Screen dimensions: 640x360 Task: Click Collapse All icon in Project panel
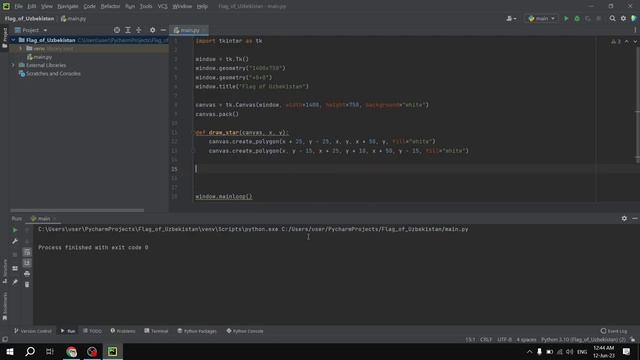pyautogui.click(x=139, y=30)
